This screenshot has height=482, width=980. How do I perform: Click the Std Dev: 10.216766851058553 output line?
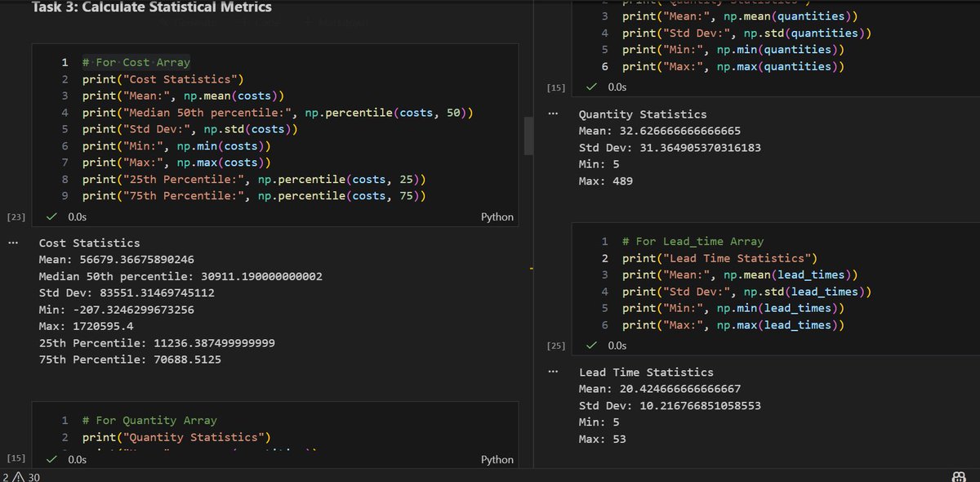pos(670,405)
